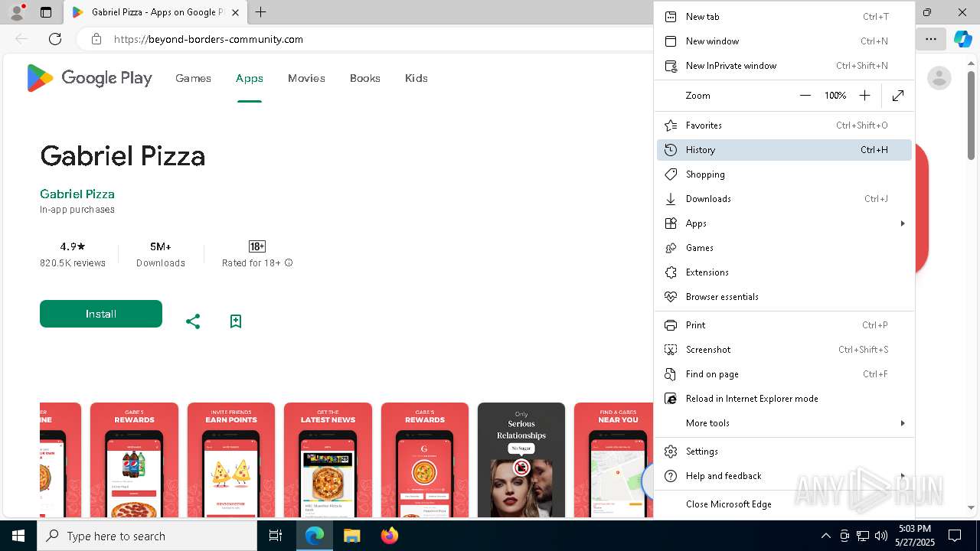
Task: Select the Apps tab
Action: [250, 78]
